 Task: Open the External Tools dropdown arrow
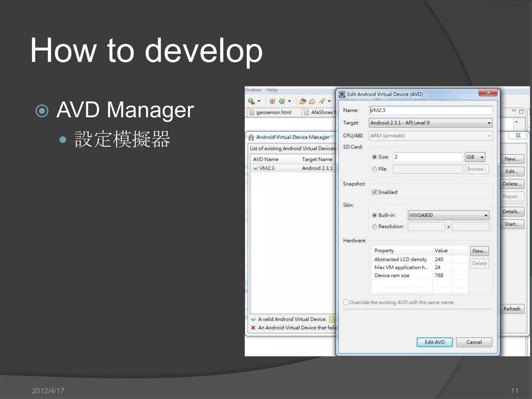(x=259, y=101)
